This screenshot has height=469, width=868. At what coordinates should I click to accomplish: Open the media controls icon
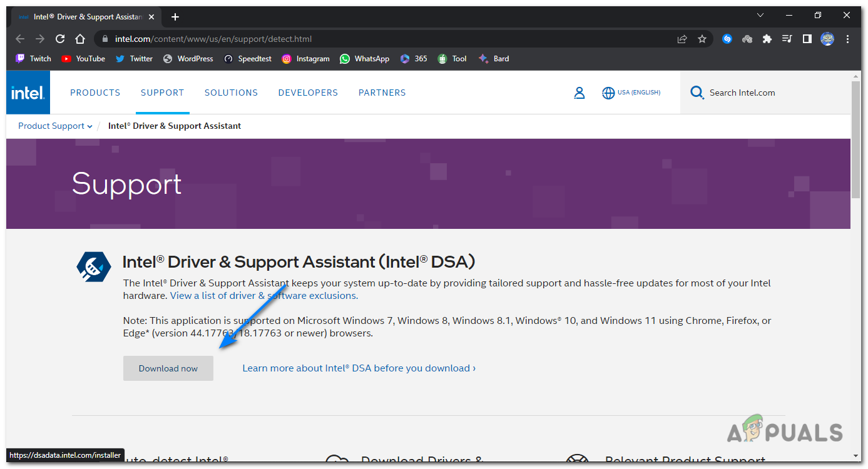[787, 39]
